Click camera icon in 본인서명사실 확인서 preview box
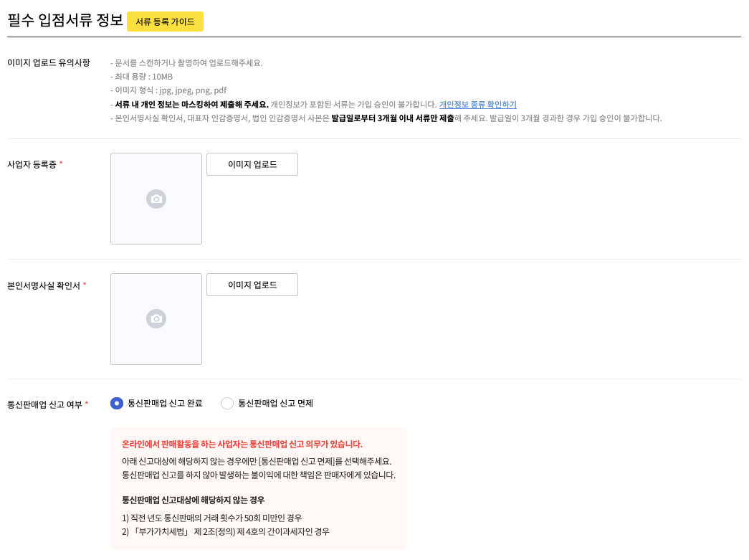This screenshot has height=560, width=749. (x=156, y=319)
